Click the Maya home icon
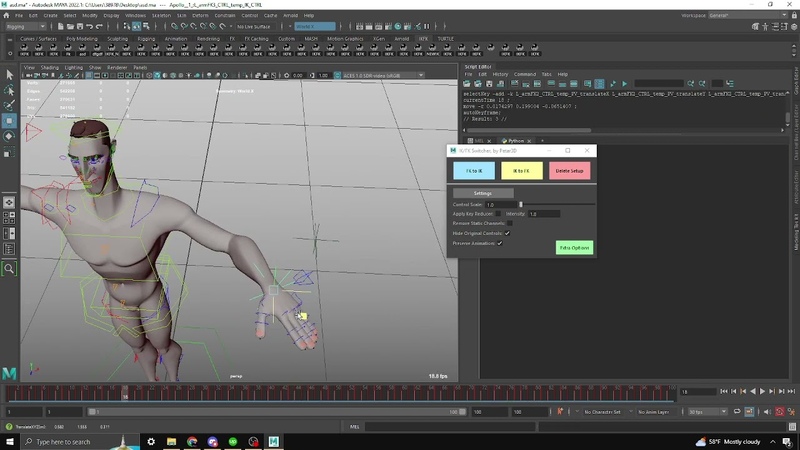The width and height of the screenshot is (800, 450). pyautogui.click(x=6, y=15)
